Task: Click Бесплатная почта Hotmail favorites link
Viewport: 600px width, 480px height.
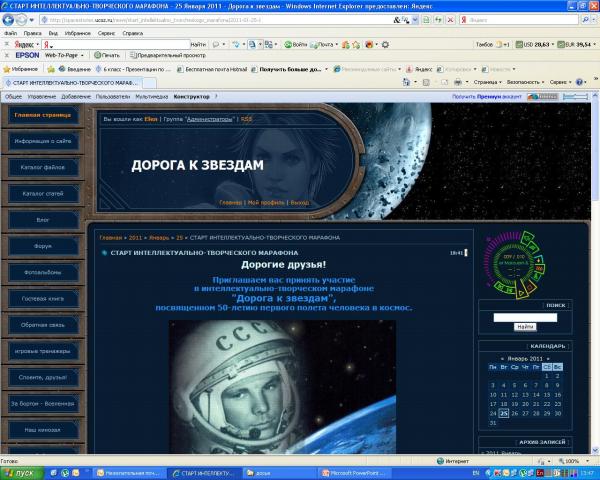Action: (212, 69)
